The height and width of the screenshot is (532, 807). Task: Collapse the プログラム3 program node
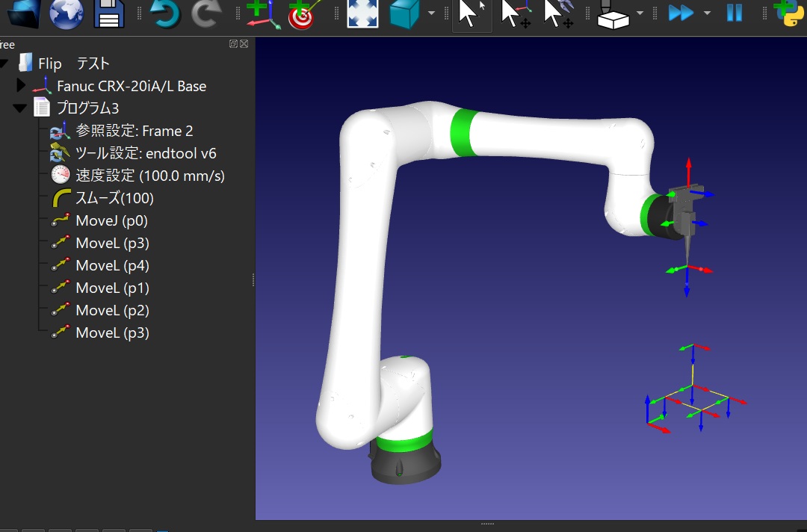[x=20, y=108]
